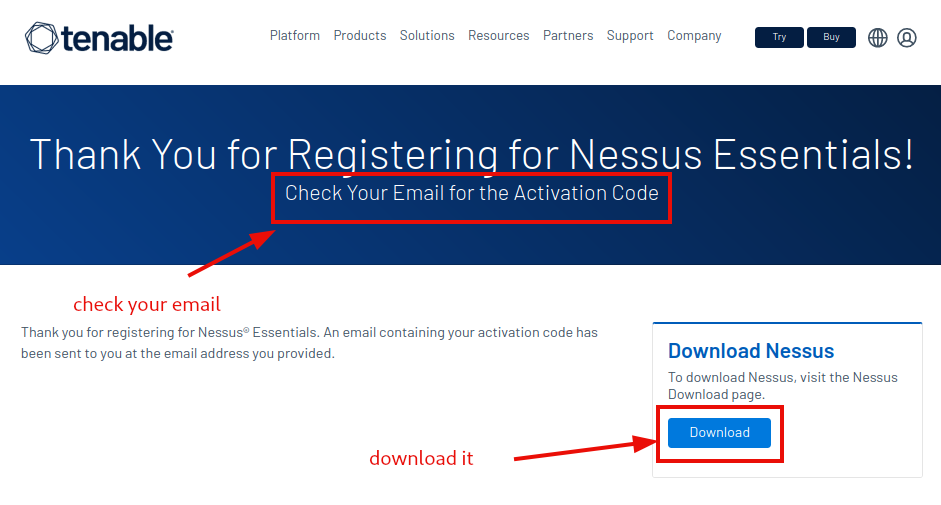Click the Thank You for Registering headline
The image size is (941, 505).
click(471, 154)
